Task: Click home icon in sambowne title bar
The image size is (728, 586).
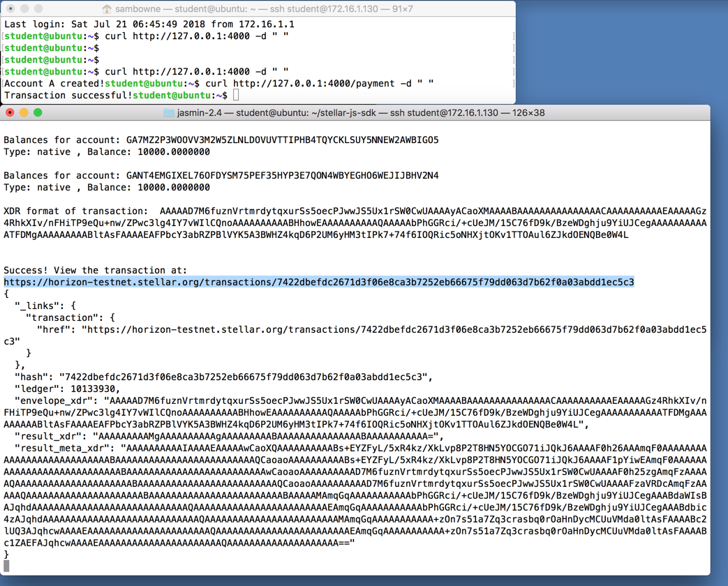Action: [x=107, y=9]
